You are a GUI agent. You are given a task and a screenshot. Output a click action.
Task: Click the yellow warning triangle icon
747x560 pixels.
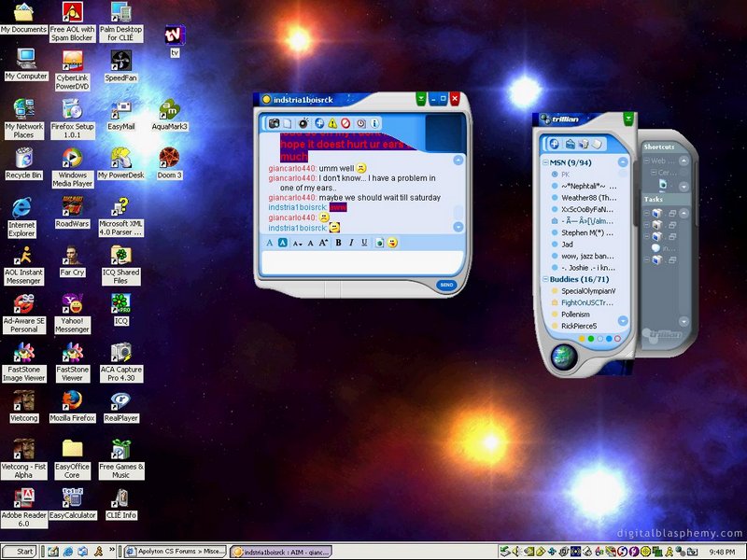coord(332,123)
